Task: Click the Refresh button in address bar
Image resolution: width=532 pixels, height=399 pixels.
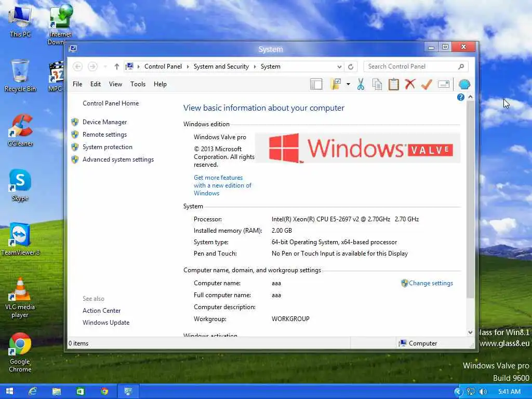Action: 351,67
